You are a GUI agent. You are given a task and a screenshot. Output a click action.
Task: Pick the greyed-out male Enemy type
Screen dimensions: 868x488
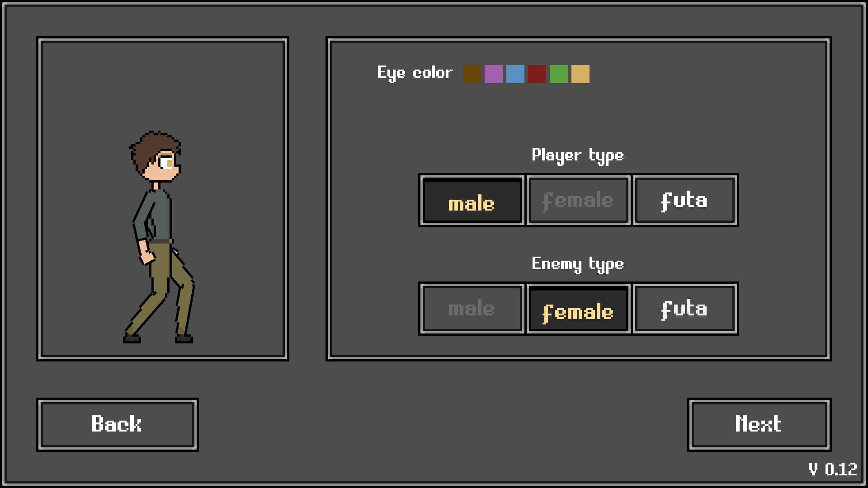click(x=472, y=309)
